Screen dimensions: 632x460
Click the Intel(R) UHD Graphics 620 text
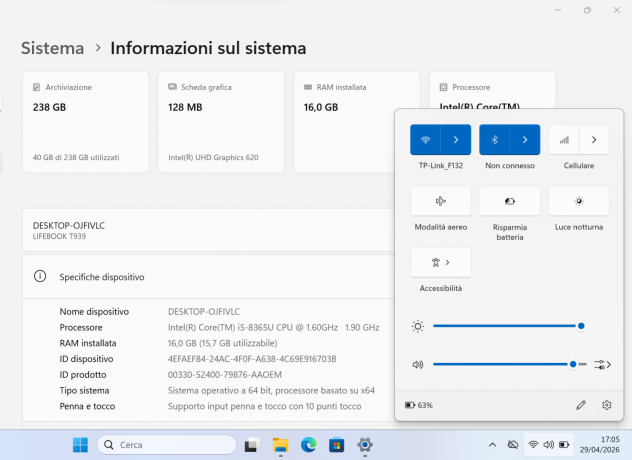(x=213, y=158)
